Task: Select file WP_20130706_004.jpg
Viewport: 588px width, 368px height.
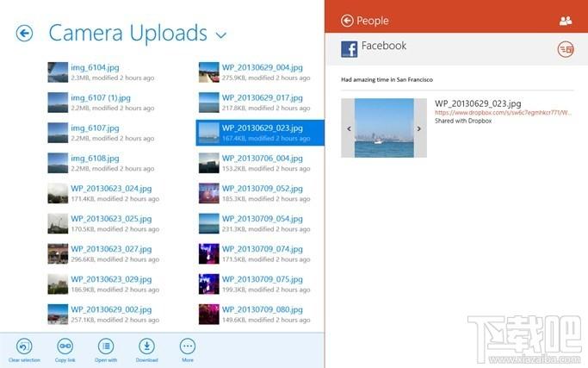Action: (x=255, y=163)
